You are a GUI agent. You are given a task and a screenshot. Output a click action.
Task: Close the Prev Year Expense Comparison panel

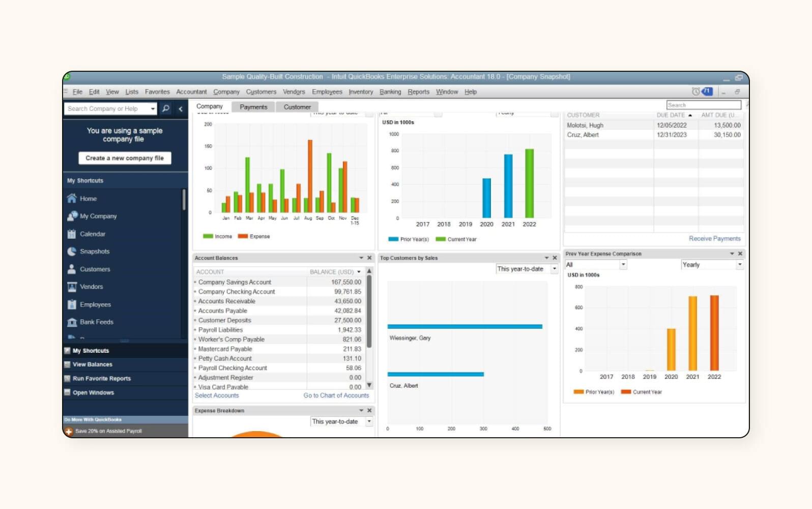740,253
